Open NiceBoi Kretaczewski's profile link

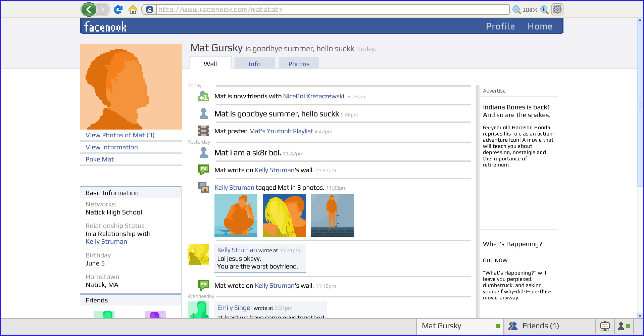click(x=313, y=96)
